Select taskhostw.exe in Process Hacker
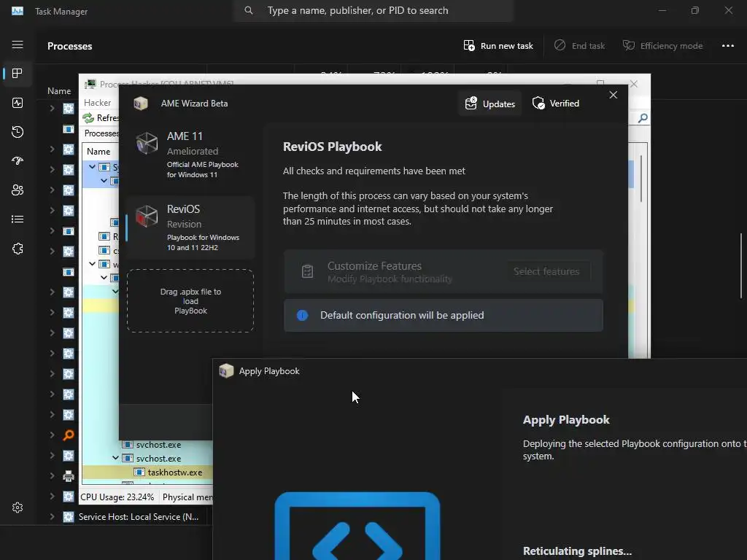The image size is (747, 560). [175, 472]
